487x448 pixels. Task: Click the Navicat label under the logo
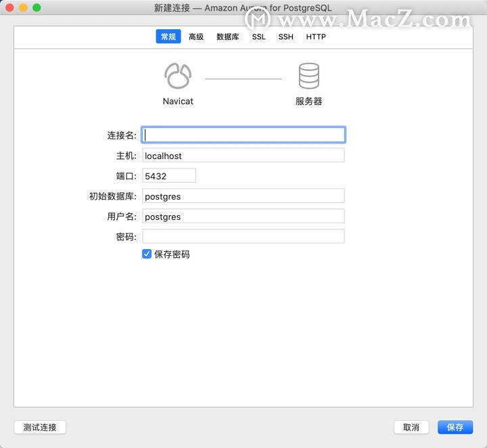[178, 102]
